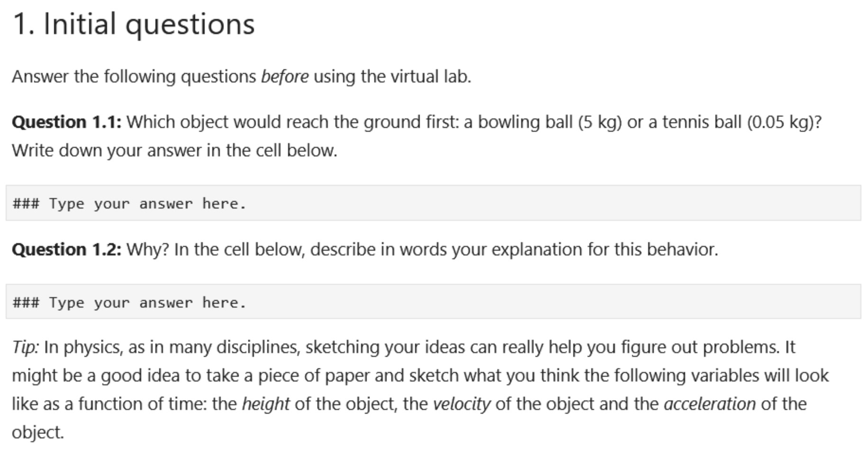The height and width of the screenshot is (454, 868).
Task: Click the bold "Question 1.2:" label
Action: [x=67, y=249]
